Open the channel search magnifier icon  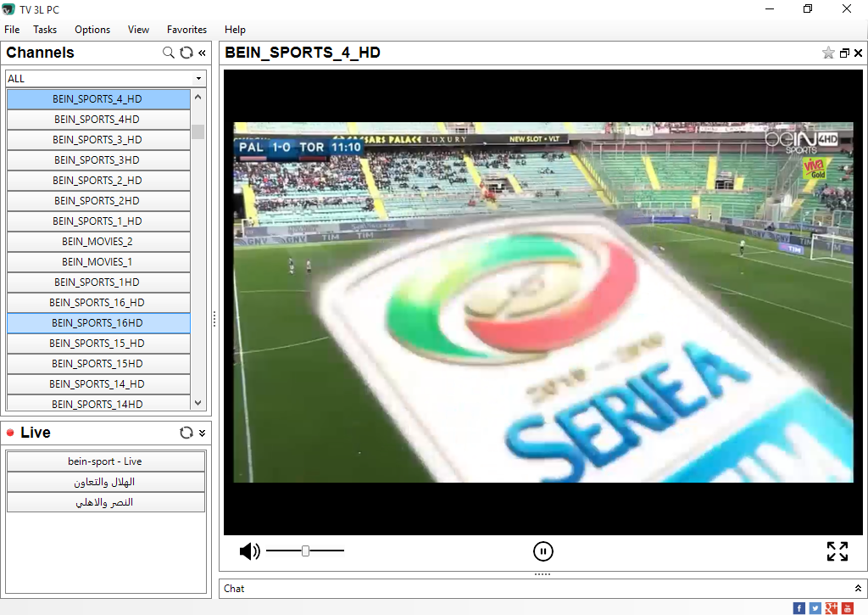(169, 53)
